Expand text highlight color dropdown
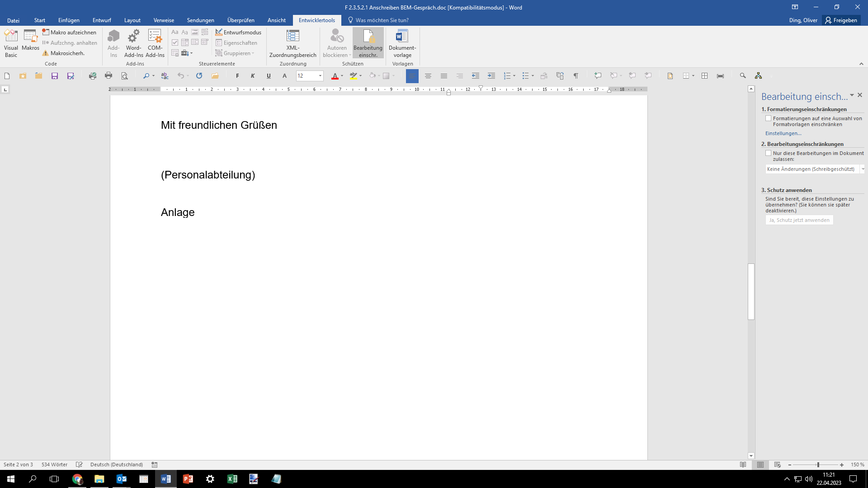 coord(360,76)
